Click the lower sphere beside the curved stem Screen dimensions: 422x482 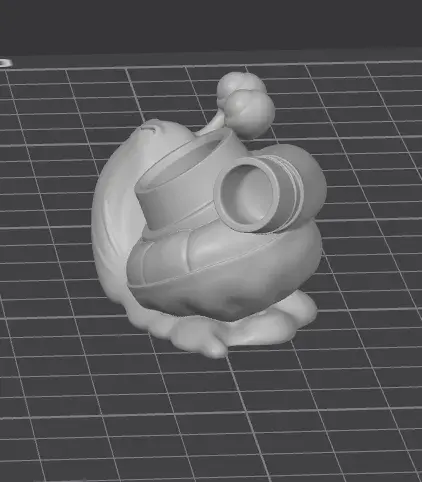pos(251,113)
